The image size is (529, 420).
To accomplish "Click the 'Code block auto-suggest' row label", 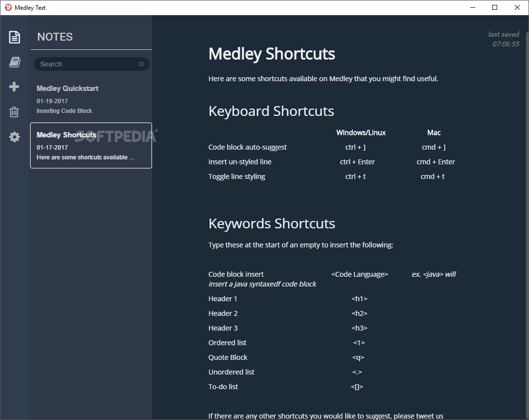I will (x=247, y=147).
